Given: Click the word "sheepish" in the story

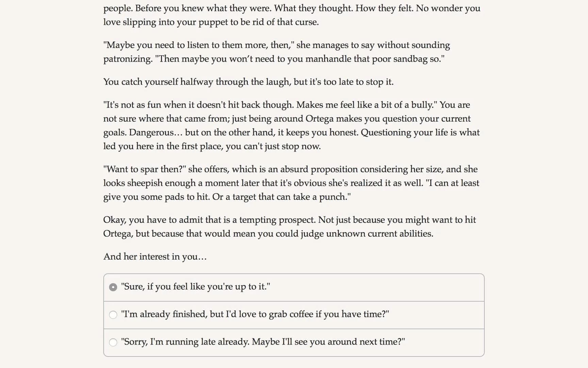Looking at the screenshot, I should tap(144, 183).
